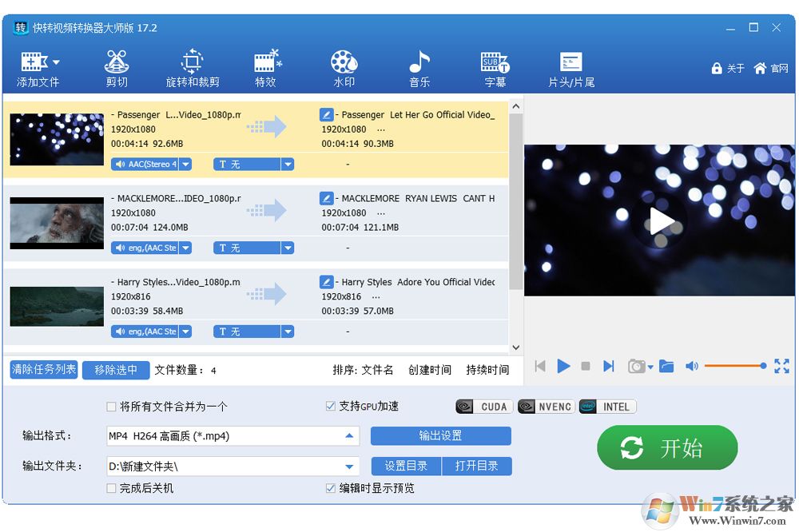Expand the 输出文件夹 folder dropdown
Screen dimensions: 799x532
point(349,466)
